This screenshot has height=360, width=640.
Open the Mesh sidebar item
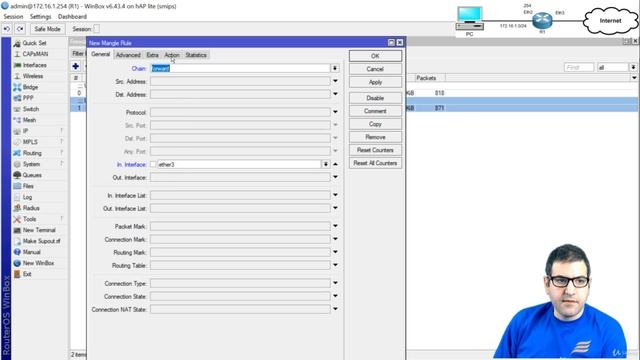tap(29, 120)
